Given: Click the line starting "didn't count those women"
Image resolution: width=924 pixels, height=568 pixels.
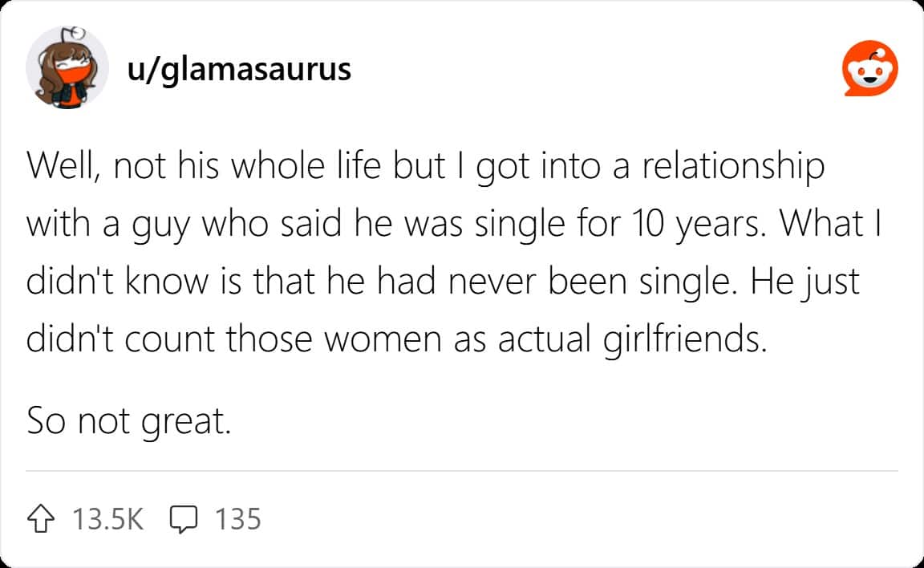Looking at the screenshot, I should (397, 340).
